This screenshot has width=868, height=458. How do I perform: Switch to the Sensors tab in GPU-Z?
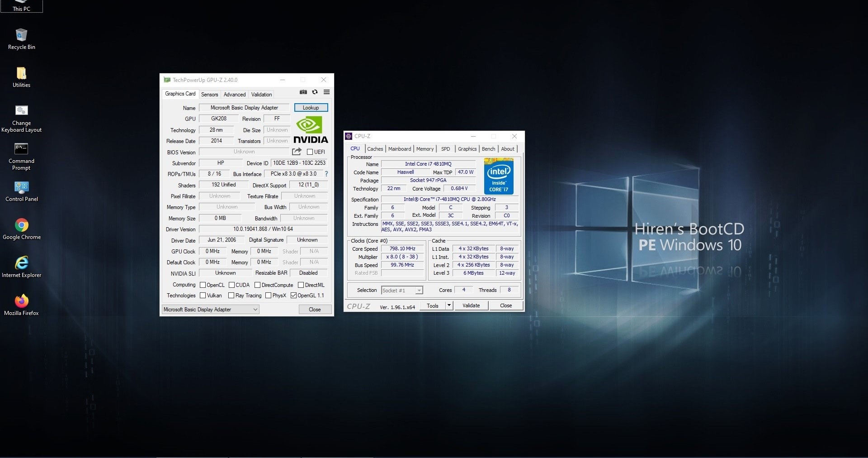click(x=209, y=95)
